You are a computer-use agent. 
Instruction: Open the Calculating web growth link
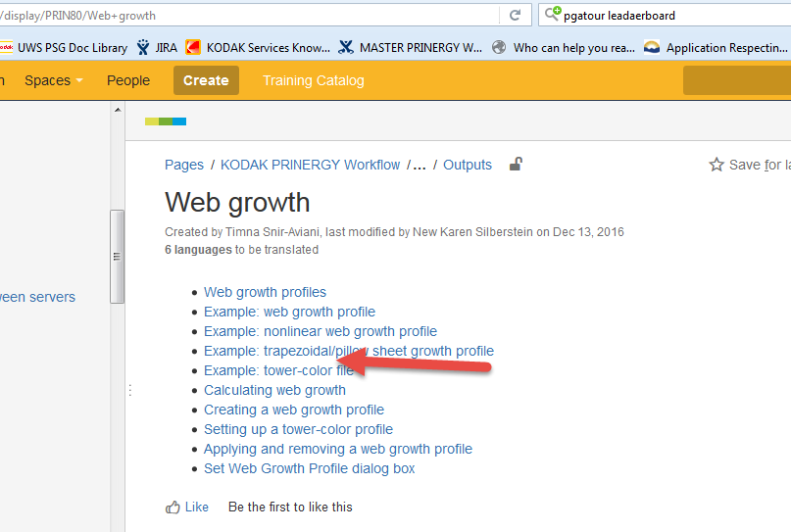pos(274,390)
